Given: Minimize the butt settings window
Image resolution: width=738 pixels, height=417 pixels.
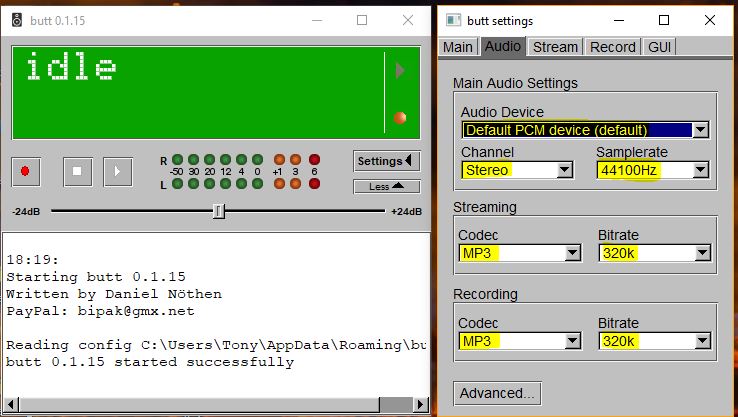Looking at the screenshot, I should click(619, 20).
